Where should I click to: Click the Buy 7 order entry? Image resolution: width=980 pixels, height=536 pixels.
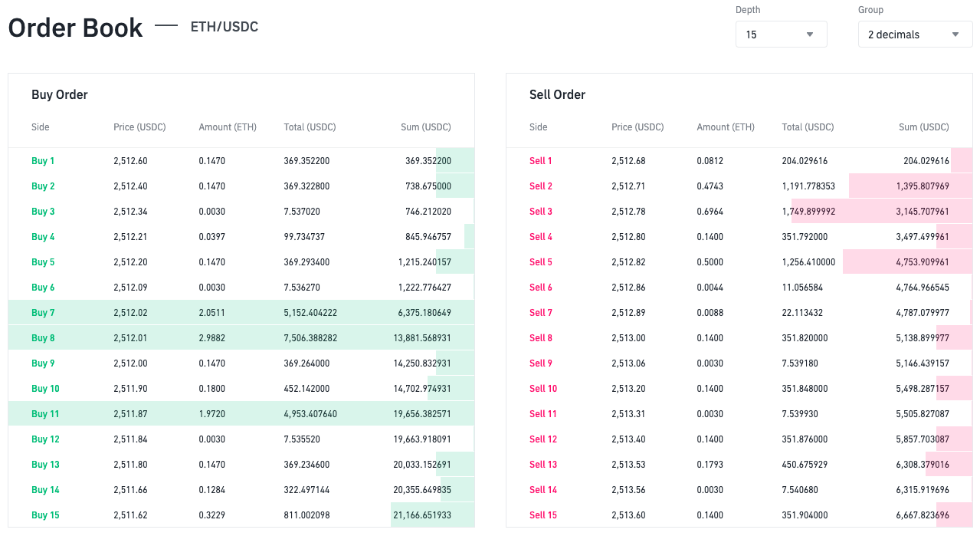(241, 312)
